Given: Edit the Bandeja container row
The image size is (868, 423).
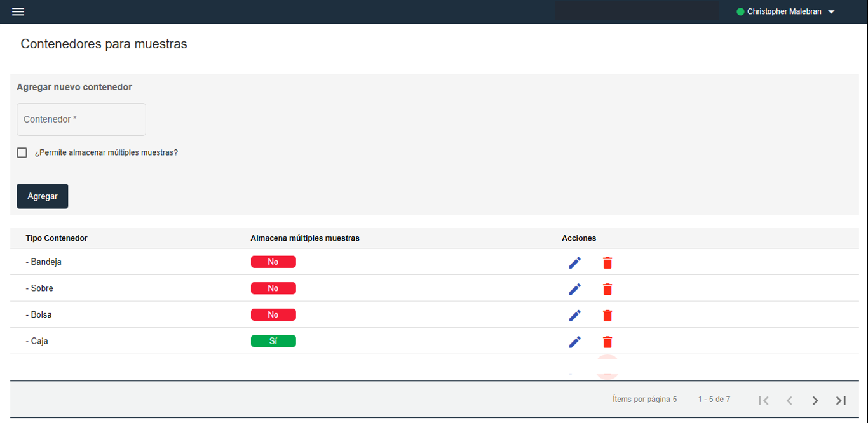Looking at the screenshot, I should pos(574,263).
